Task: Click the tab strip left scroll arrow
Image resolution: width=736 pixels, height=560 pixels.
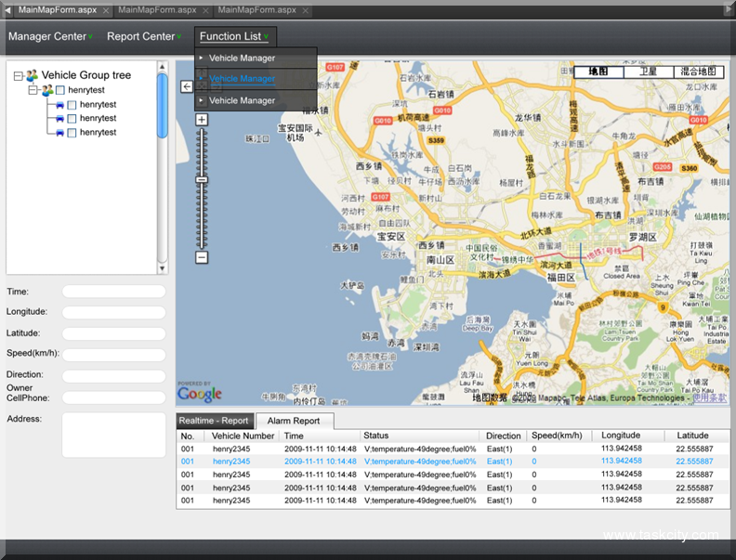Action: pyautogui.click(x=7, y=10)
